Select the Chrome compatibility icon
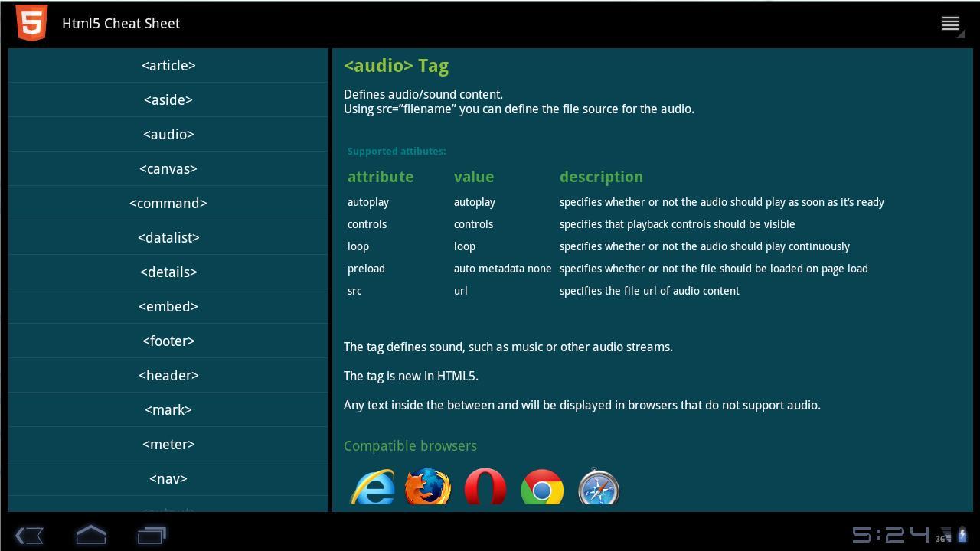Image resolution: width=980 pixels, height=551 pixels. pos(541,487)
